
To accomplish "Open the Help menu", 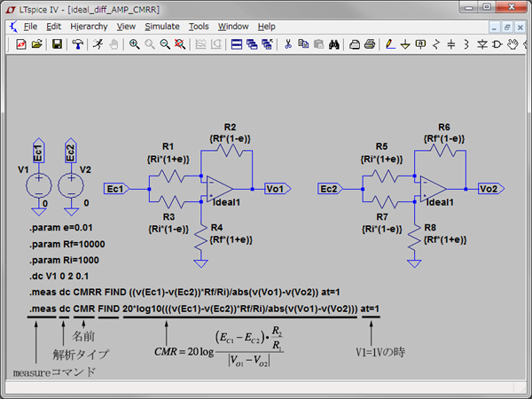I will point(266,27).
